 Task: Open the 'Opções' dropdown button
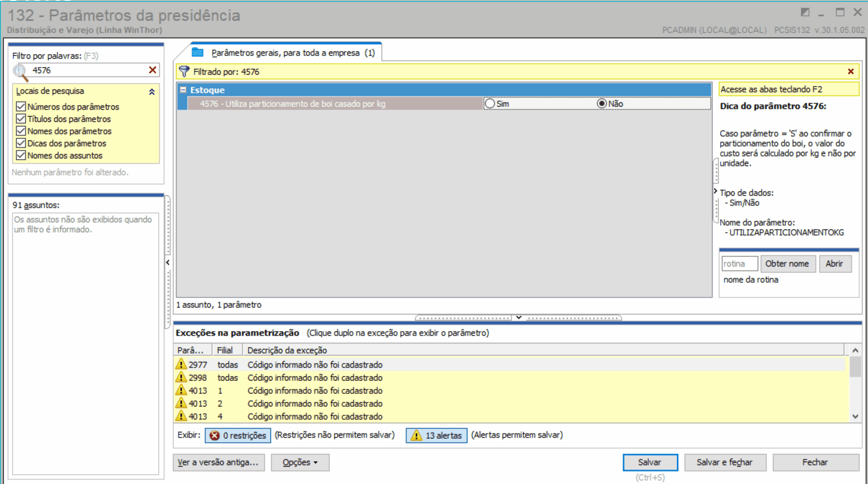(300, 462)
